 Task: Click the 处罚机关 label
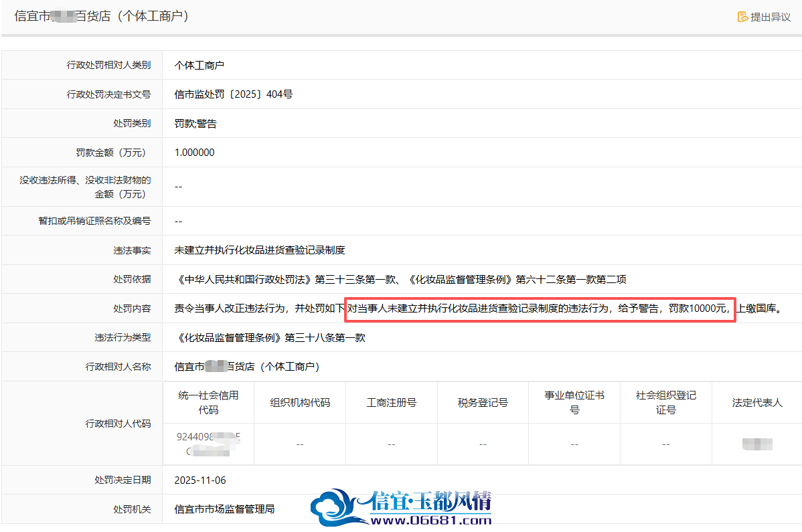point(132,509)
